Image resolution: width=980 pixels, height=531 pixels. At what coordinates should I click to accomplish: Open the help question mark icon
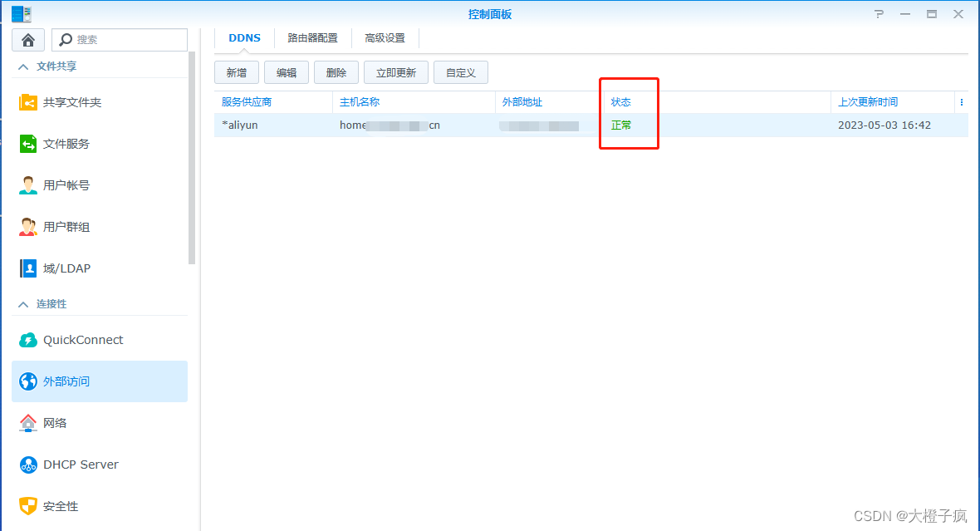pyautogui.click(x=878, y=13)
